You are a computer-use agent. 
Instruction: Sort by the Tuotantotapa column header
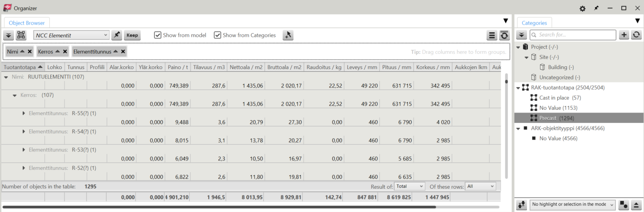[23, 67]
